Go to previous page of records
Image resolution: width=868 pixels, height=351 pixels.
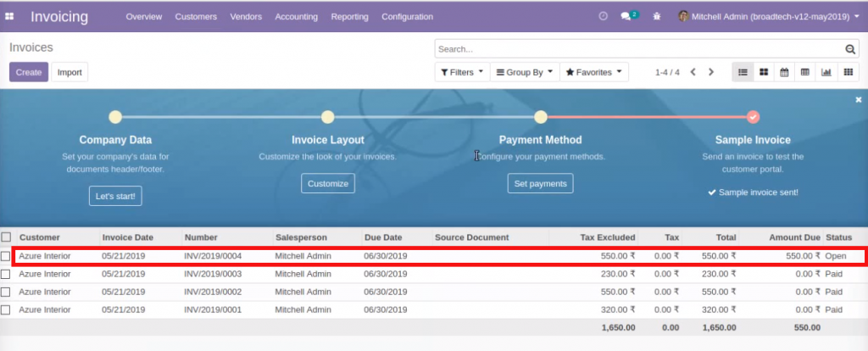pyautogui.click(x=693, y=72)
